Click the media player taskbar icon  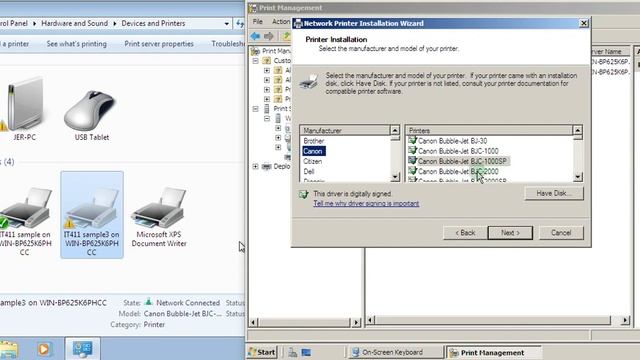[43, 349]
